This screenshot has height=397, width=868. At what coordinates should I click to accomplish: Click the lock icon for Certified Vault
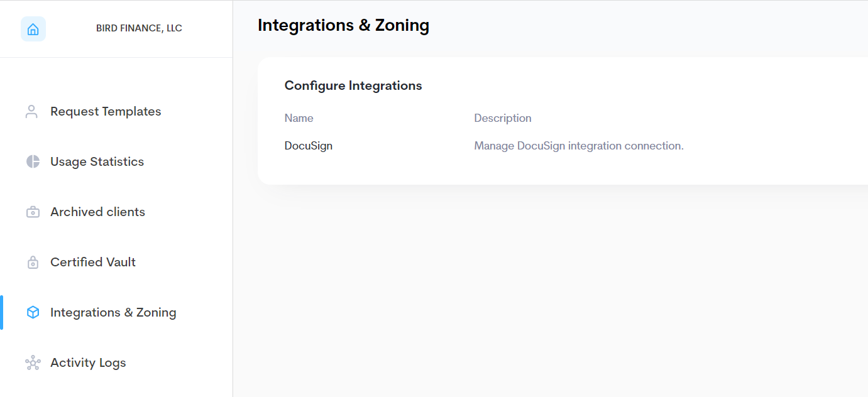31,262
